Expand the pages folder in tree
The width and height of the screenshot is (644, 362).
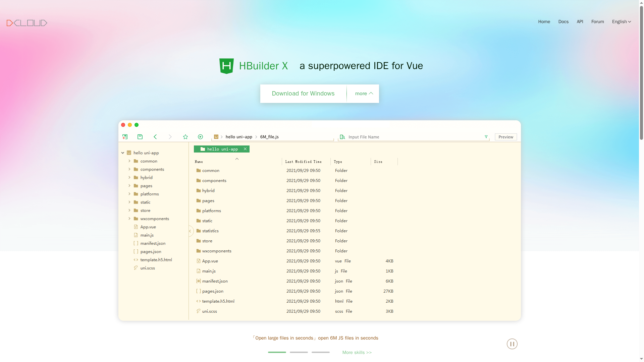click(129, 186)
